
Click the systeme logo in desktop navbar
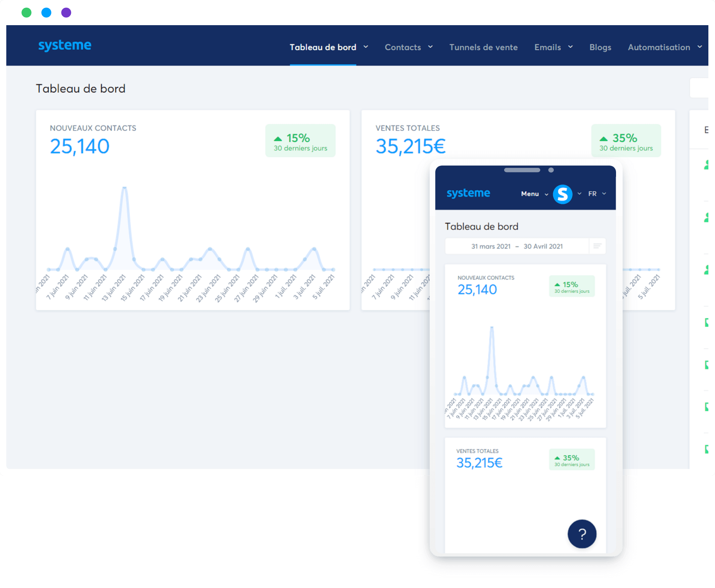[65, 45]
